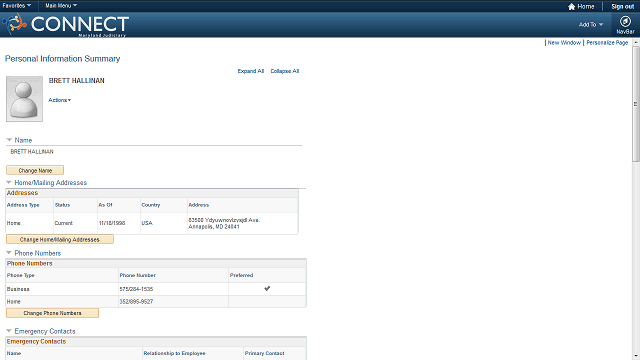Open the Actions dropdown under the name
This screenshot has width=640, height=360.
[60, 100]
